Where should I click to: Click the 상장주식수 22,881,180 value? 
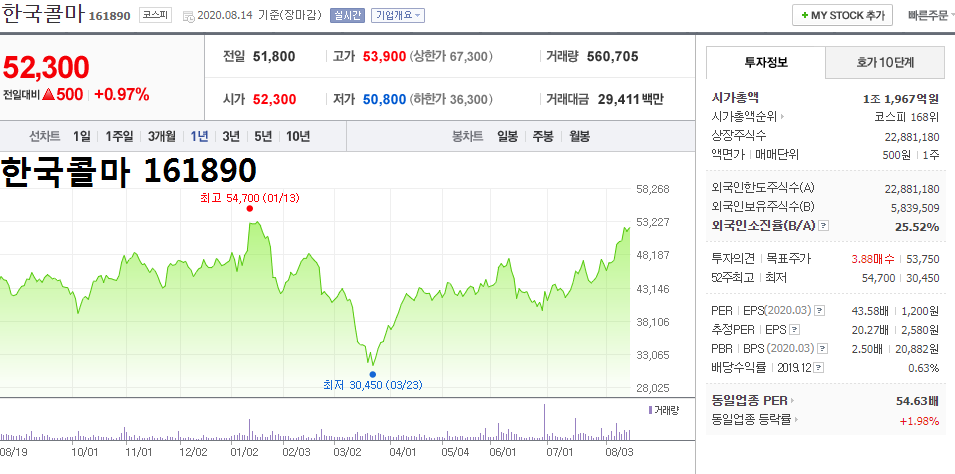coord(912,136)
